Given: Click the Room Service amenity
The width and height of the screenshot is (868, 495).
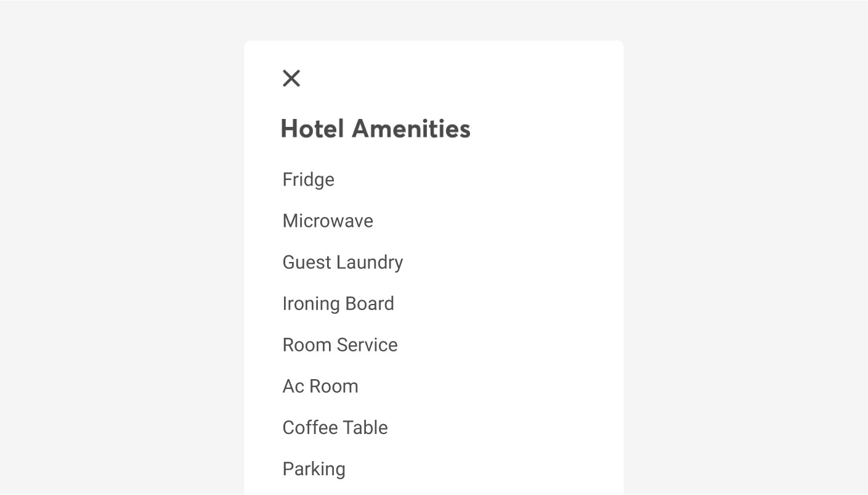Looking at the screenshot, I should [340, 345].
